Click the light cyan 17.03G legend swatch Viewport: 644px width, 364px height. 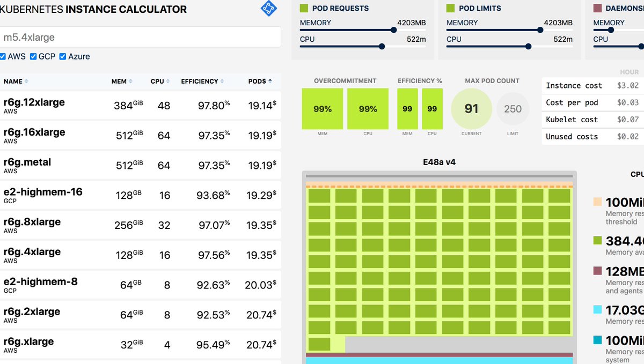click(x=597, y=310)
